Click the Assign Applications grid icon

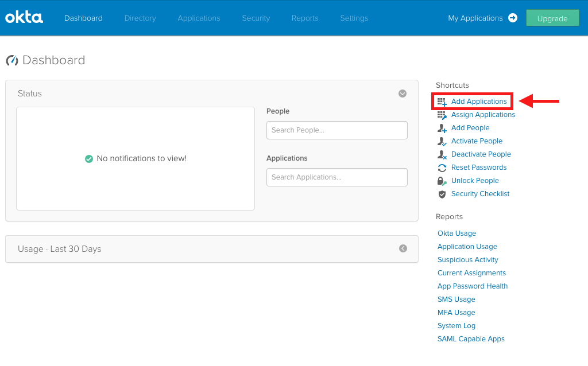442,115
